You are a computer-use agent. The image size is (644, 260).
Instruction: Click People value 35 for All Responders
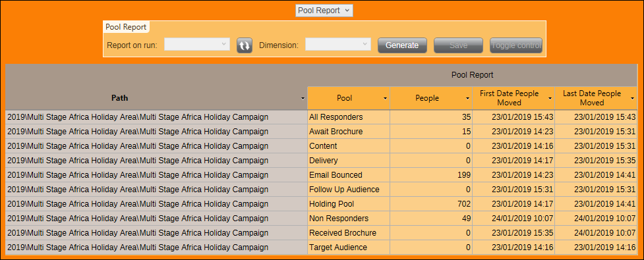click(x=431, y=117)
